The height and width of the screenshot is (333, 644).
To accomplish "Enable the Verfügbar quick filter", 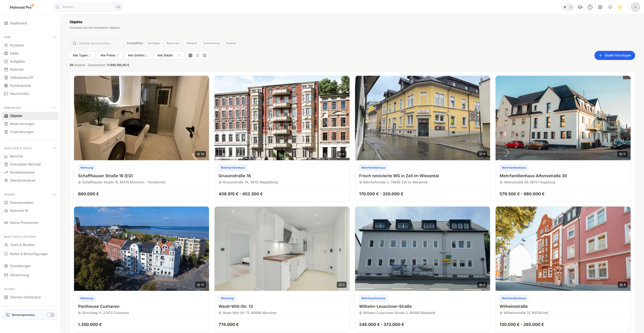I will point(154,43).
